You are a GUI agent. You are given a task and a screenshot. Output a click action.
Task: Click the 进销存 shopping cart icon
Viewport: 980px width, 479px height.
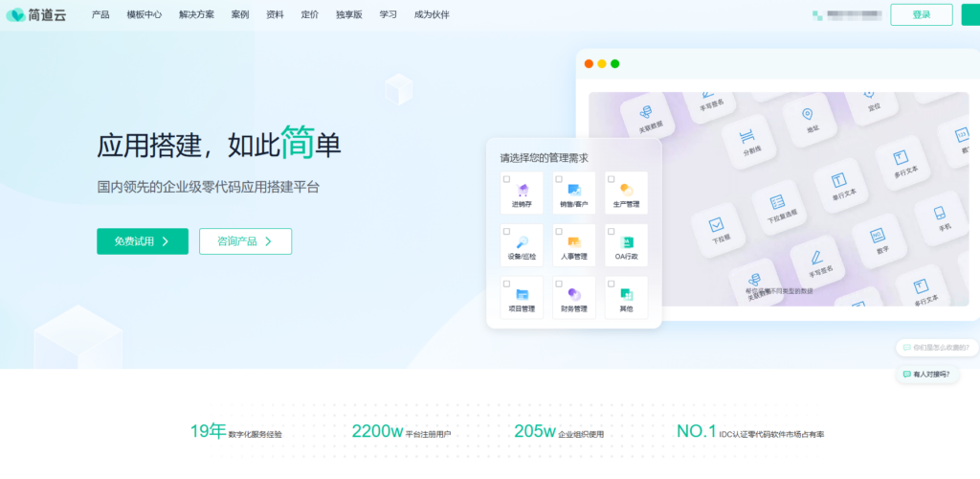tap(523, 190)
